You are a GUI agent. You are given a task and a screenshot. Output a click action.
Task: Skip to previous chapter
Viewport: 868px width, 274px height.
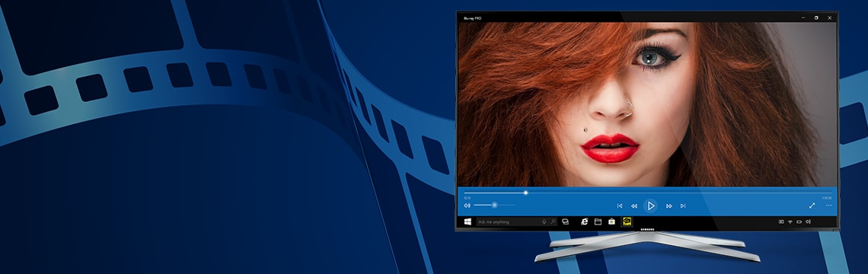click(620, 206)
